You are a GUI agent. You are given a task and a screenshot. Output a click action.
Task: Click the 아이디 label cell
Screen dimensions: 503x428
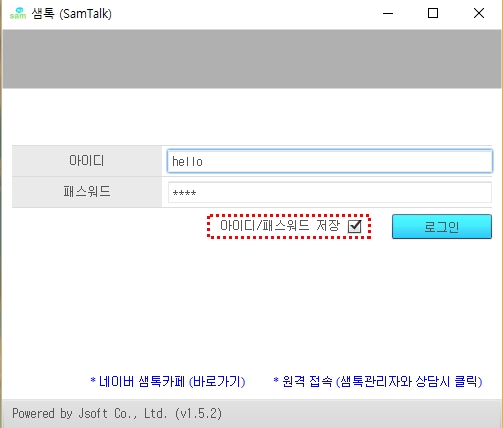pyautogui.click(x=87, y=161)
